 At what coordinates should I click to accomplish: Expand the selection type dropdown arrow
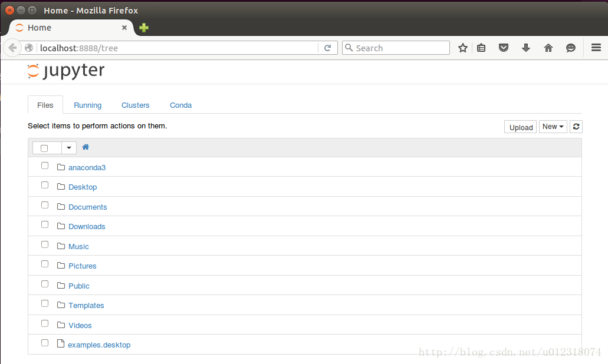pos(69,148)
